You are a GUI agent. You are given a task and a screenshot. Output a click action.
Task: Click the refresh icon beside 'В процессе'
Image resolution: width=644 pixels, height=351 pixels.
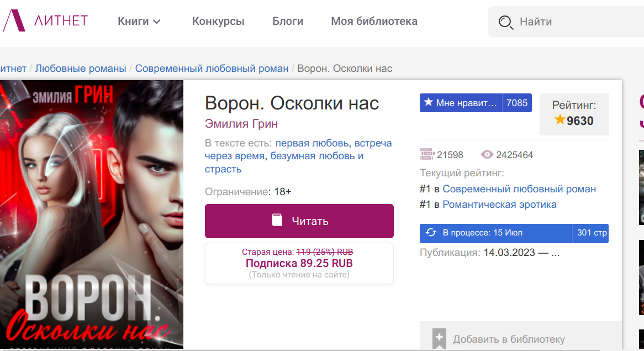(x=431, y=233)
